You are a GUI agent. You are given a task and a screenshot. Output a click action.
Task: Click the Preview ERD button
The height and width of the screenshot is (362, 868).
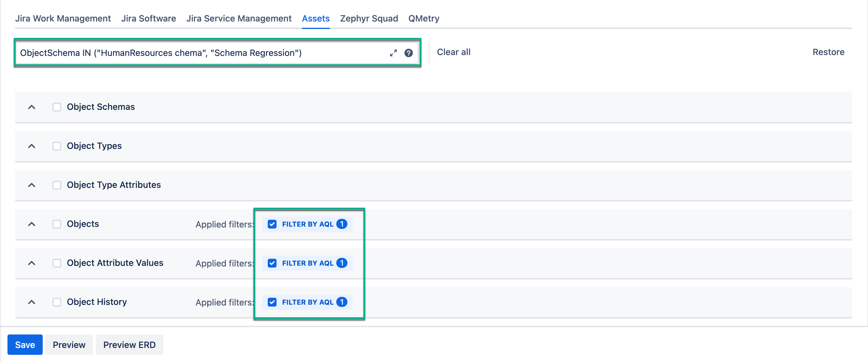tap(129, 345)
